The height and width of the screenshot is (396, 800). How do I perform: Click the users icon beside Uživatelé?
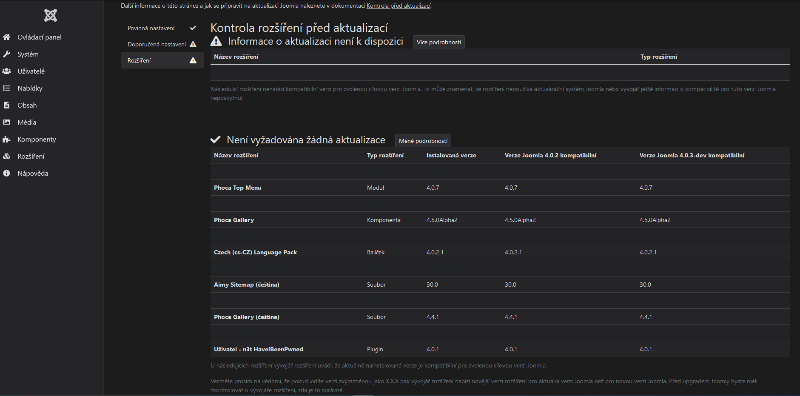(x=7, y=71)
